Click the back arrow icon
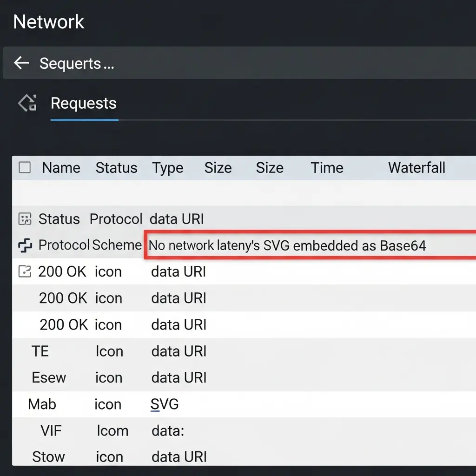The image size is (476, 476). tap(21, 63)
